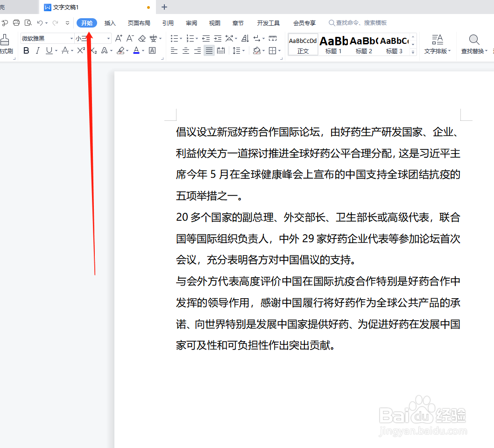This screenshot has width=494, height=448.
Task: Click the tab stops ruler icon
Action: point(273,38)
